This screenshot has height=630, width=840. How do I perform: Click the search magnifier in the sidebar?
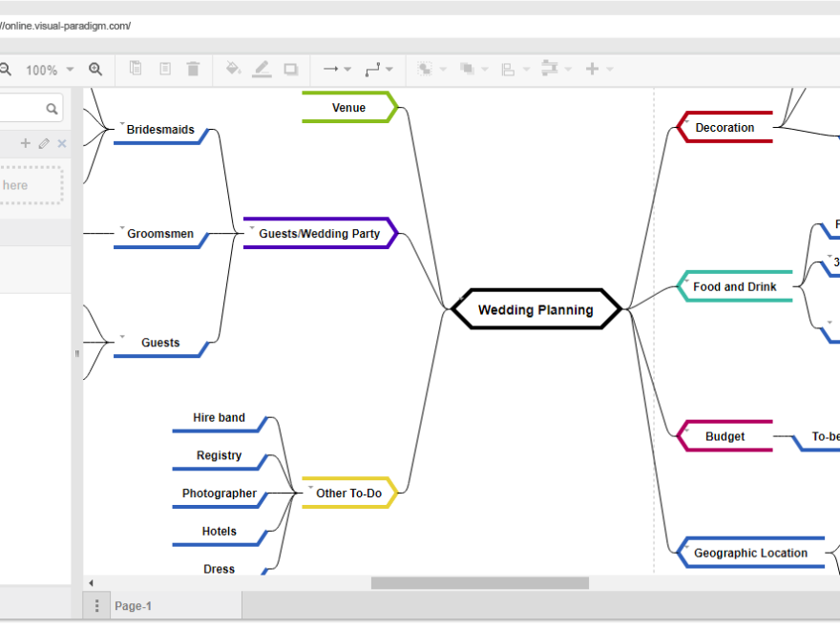(x=53, y=108)
